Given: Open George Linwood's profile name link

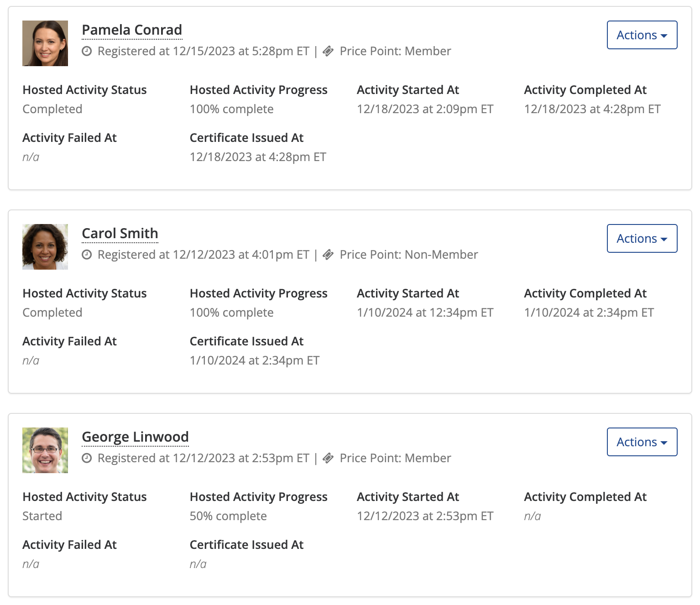Looking at the screenshot, I should tap(135, 437).
